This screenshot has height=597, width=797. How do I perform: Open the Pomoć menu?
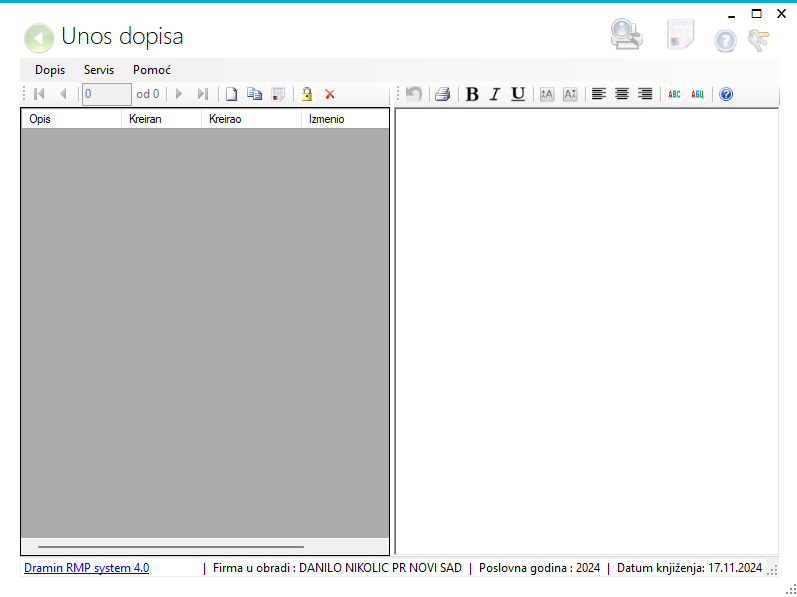152,70
